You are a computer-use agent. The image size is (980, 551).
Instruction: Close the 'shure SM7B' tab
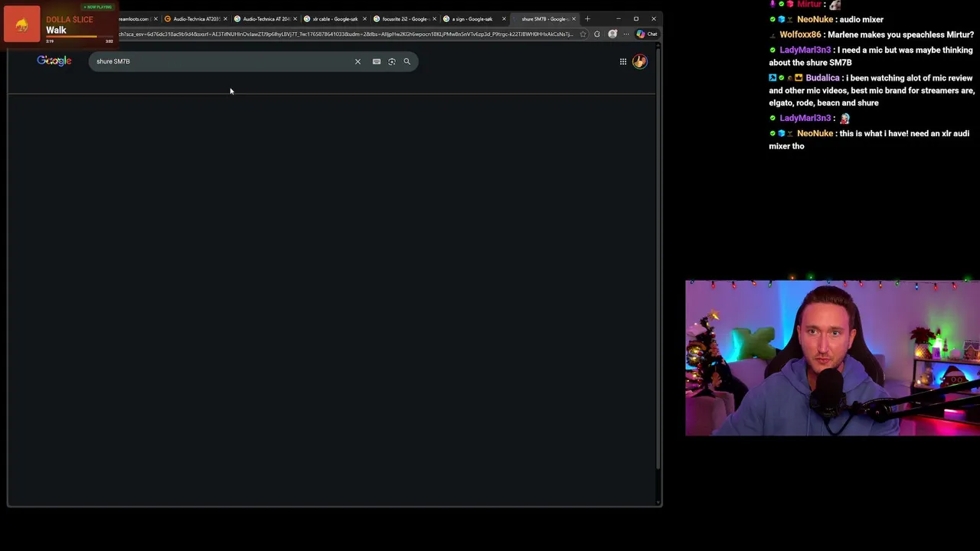pos(573,18)
